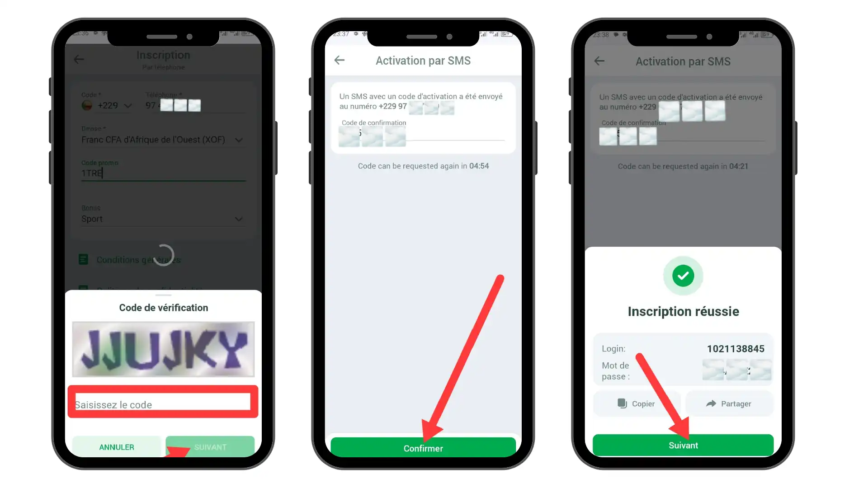
Task: Click the back arrow on SMS activation screen
Action: 339,60
